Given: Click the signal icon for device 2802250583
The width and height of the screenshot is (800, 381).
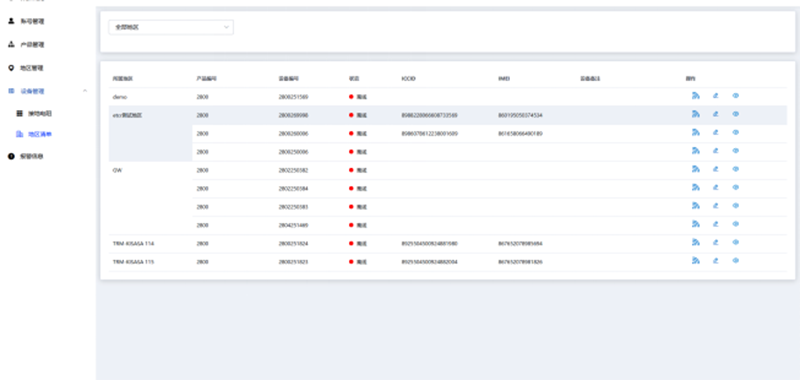Looking at the screenshot, I should click(x=695, y=206).
